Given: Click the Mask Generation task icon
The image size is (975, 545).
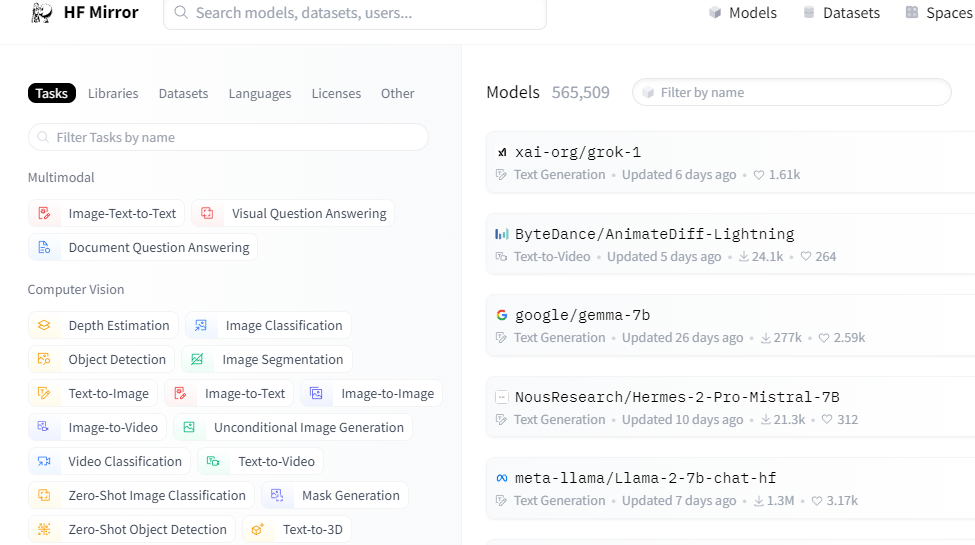Looking at the screenshot, I should (277, 496).
